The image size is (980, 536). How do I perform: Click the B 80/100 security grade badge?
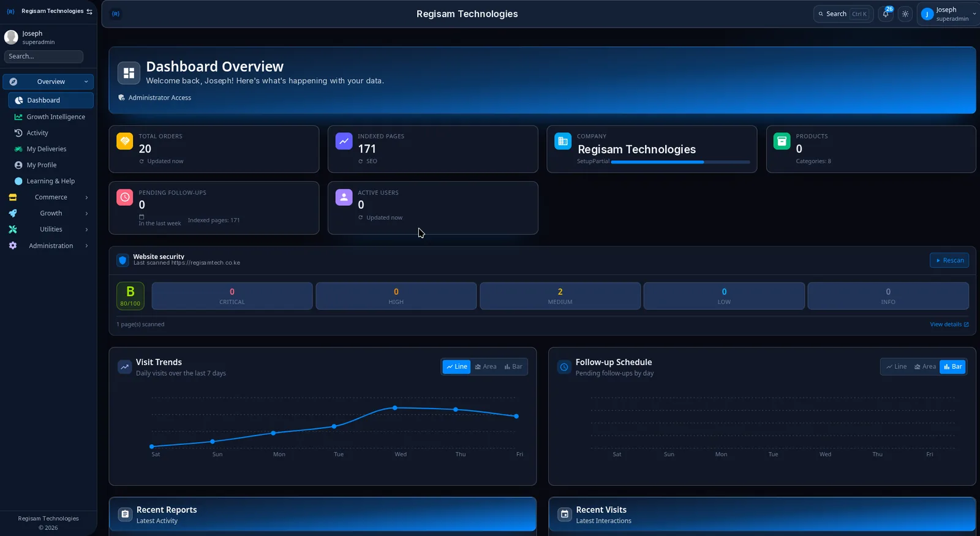tap(130, 296)
